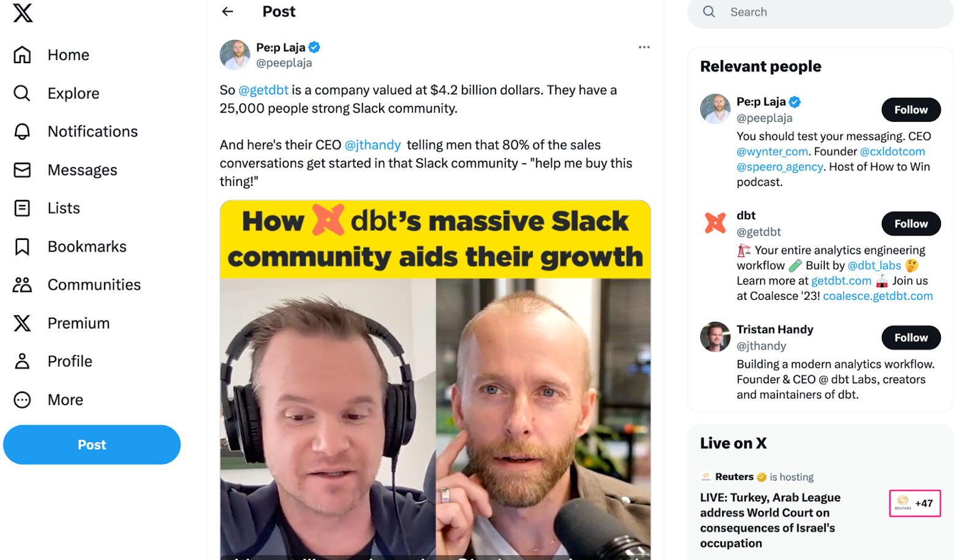980x560 pixels.
Task: Open post options three-dot menu
Action: pos(644,47)
